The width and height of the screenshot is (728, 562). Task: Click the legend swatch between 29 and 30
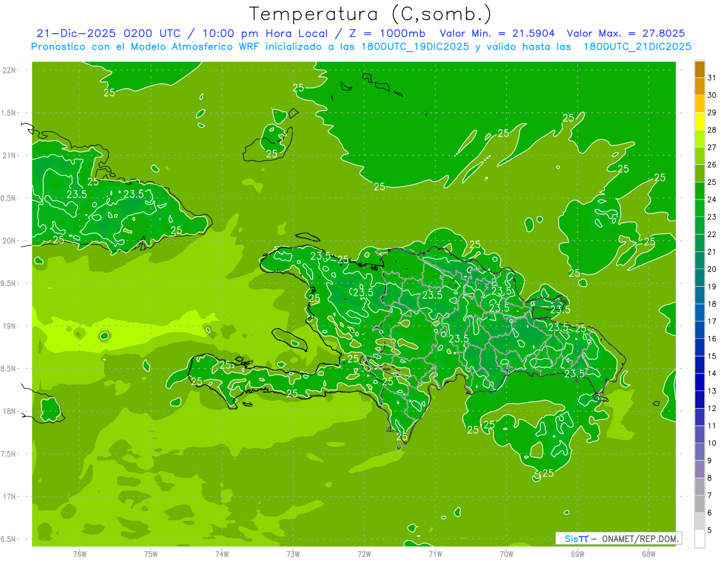tap(699, 104)
